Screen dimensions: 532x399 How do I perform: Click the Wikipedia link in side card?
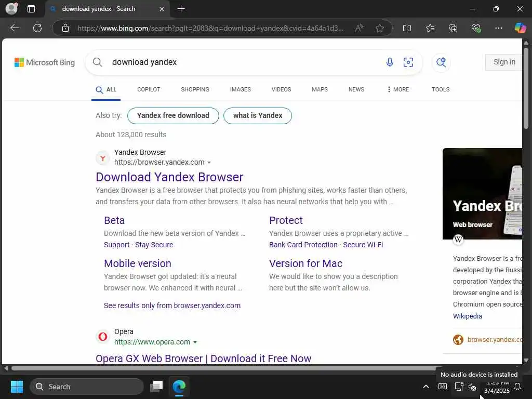(467, 316)
